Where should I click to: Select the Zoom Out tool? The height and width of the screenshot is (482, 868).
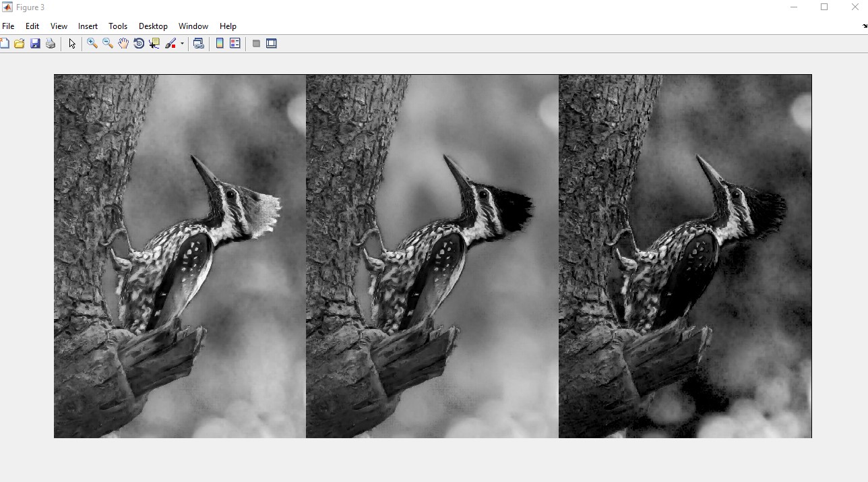click(x=108, y=43)
